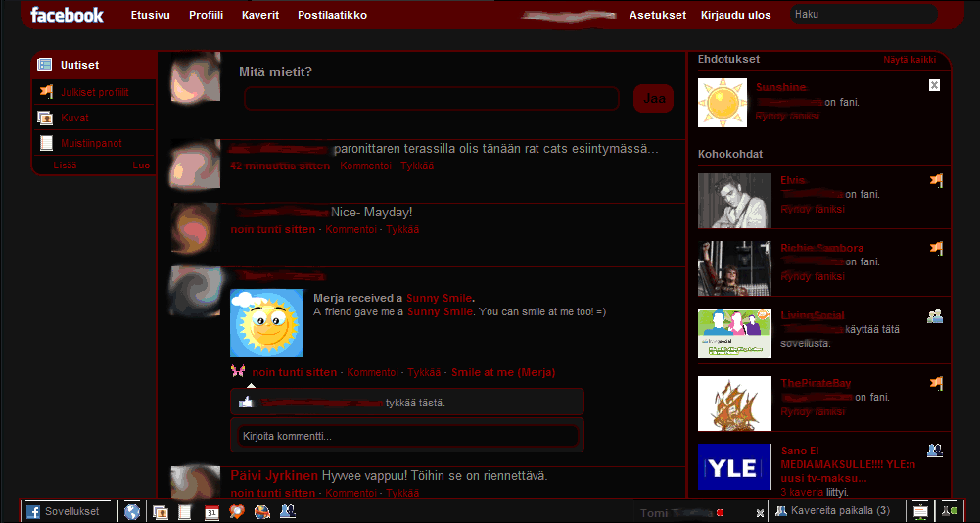Click Smile at me (Merja)

click(x=503, y=372)
